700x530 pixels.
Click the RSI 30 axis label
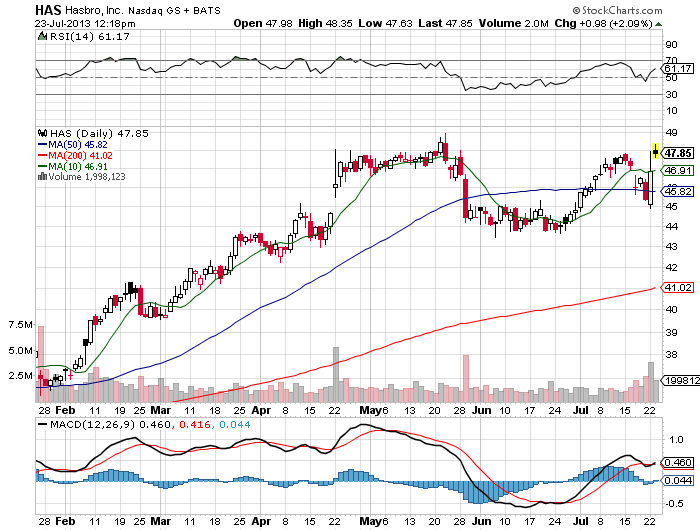click(671, 94)
